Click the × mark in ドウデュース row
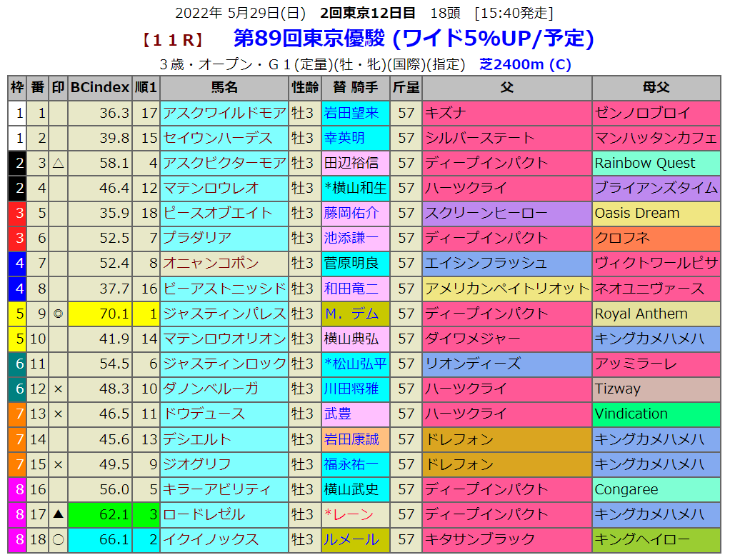Screen dimensions: 730x560 tap(58, 414)
